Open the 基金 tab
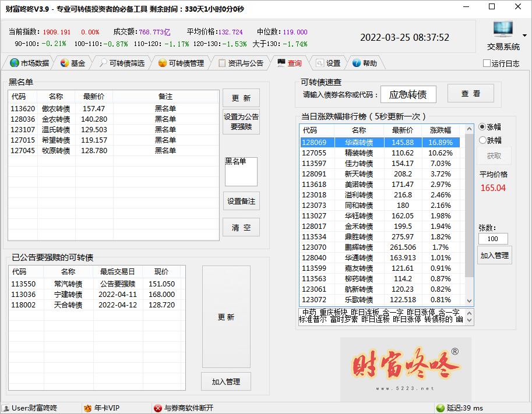Screen dimensions: 532x414 tap(73, 63)
